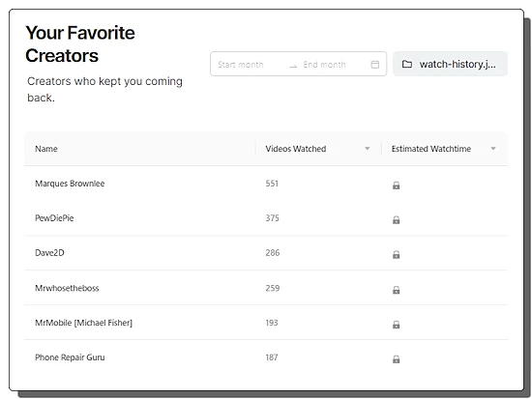Click the lock icon in Mrwhosetheboss row
Screen dimensions: 532x399
(x=396, y=290)
